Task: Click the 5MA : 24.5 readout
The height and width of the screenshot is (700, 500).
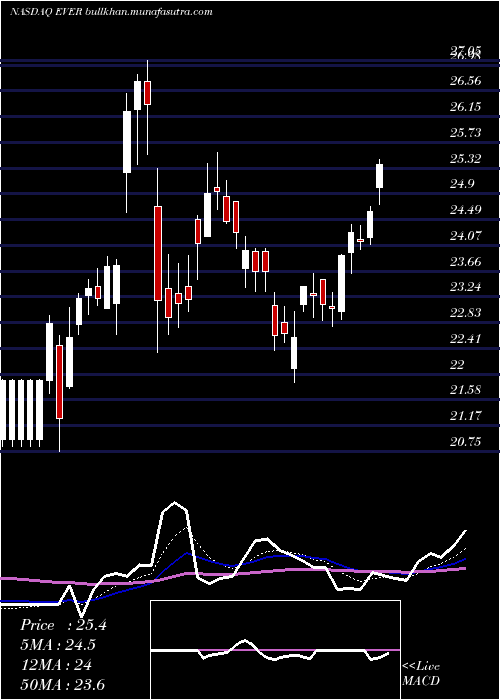Action: (x=58, y=645)
